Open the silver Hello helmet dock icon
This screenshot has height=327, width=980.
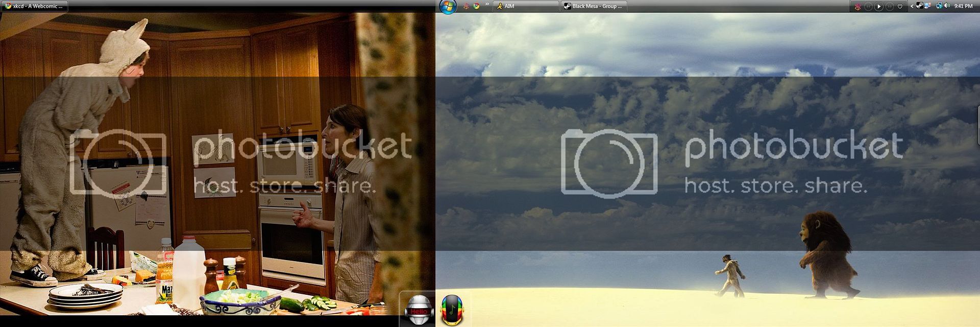click(x=419, y=310)
